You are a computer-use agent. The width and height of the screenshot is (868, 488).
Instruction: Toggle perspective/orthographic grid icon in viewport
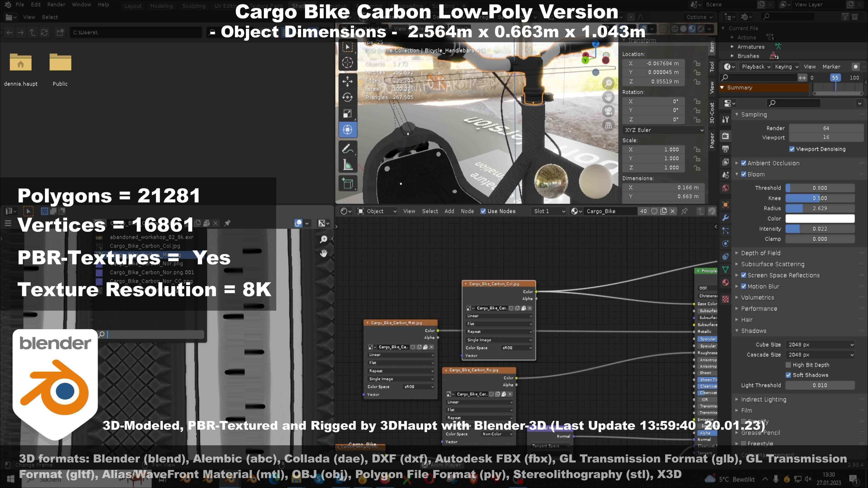click(608, 125)
